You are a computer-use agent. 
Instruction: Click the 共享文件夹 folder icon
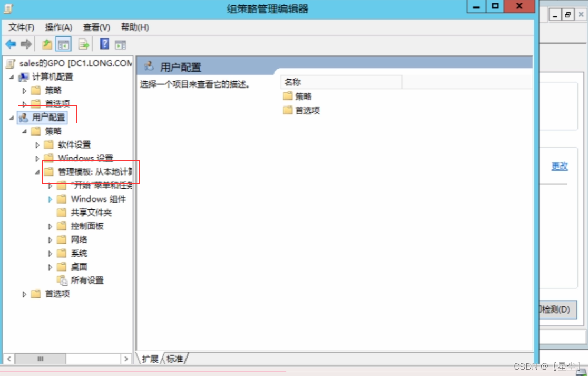point(62,213)
